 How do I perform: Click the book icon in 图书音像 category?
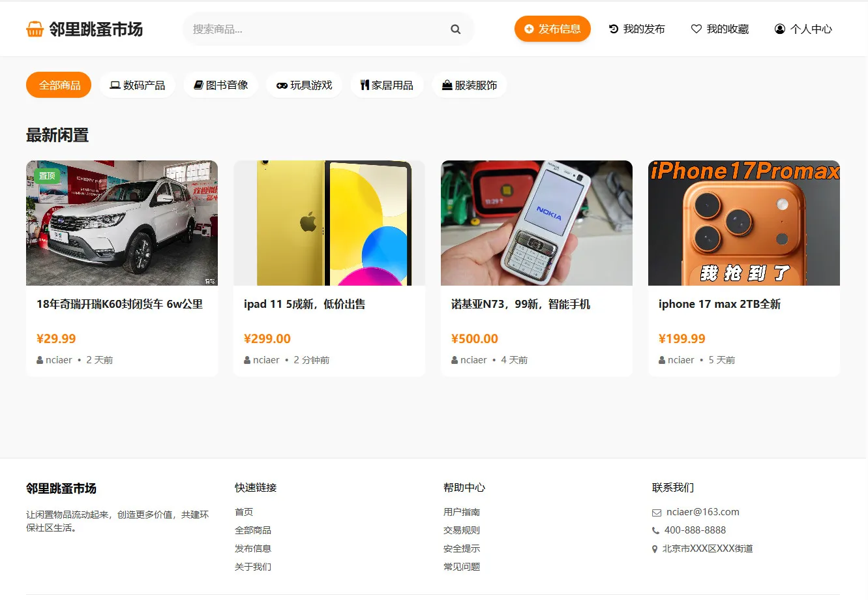[198, 85]
